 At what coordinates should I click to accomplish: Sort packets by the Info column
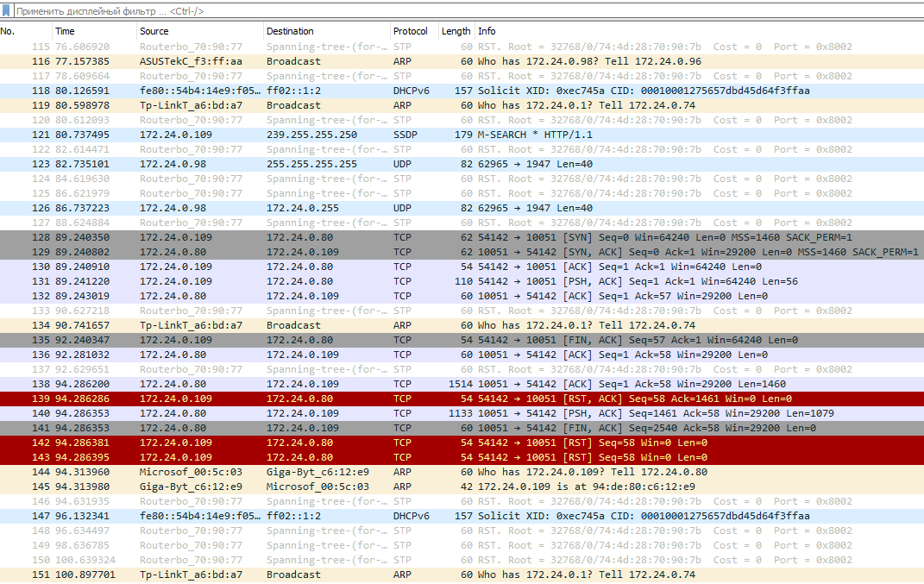point(604,30)
